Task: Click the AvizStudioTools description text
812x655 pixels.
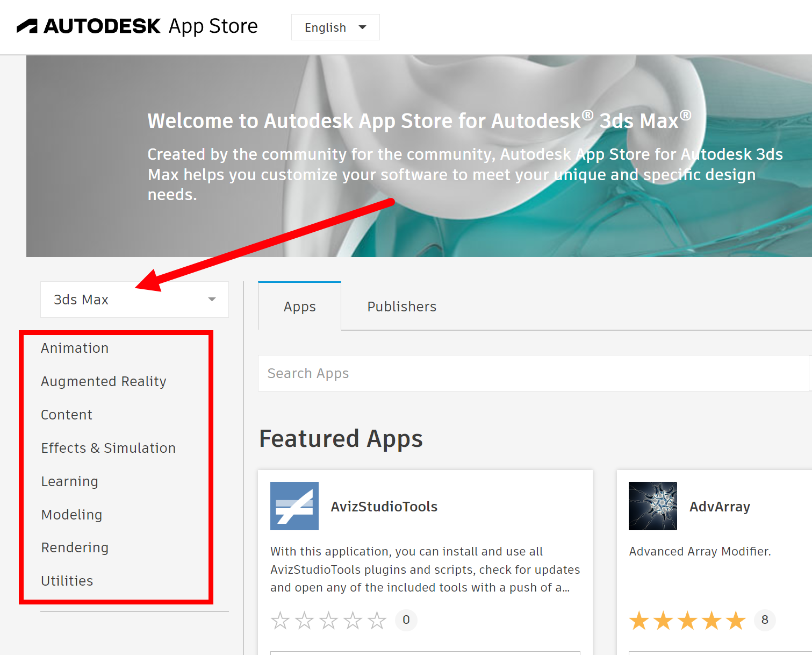Action: point(425,569)
